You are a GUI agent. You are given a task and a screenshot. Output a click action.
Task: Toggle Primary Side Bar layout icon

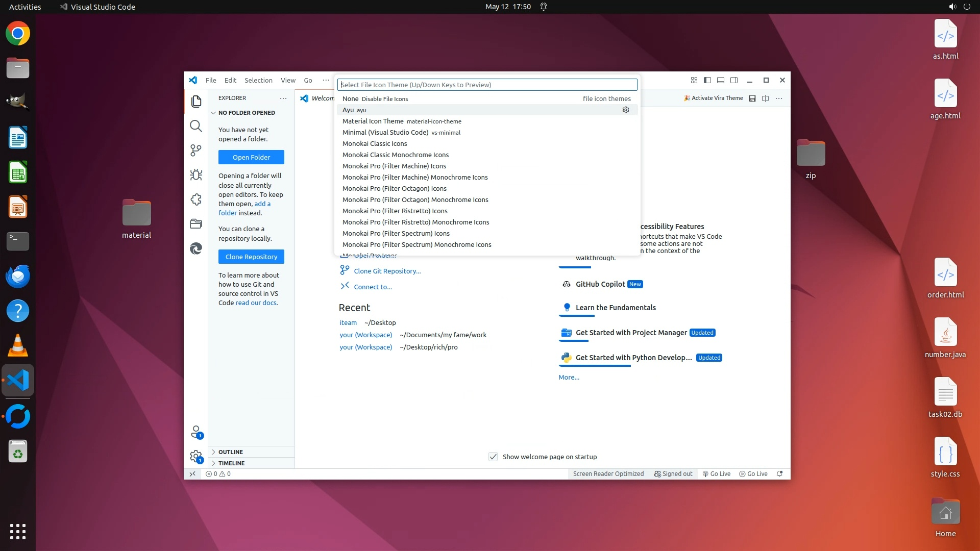707,80
